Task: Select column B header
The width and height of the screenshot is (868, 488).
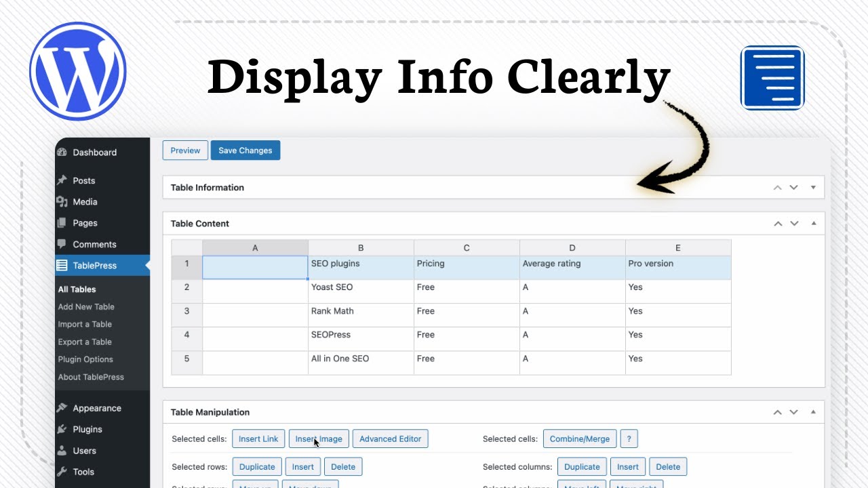Action: click(361, 248)
